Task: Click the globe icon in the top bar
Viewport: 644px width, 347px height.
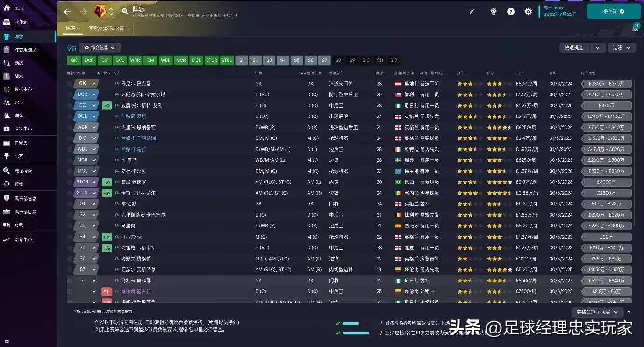Action: pos(493,12)
